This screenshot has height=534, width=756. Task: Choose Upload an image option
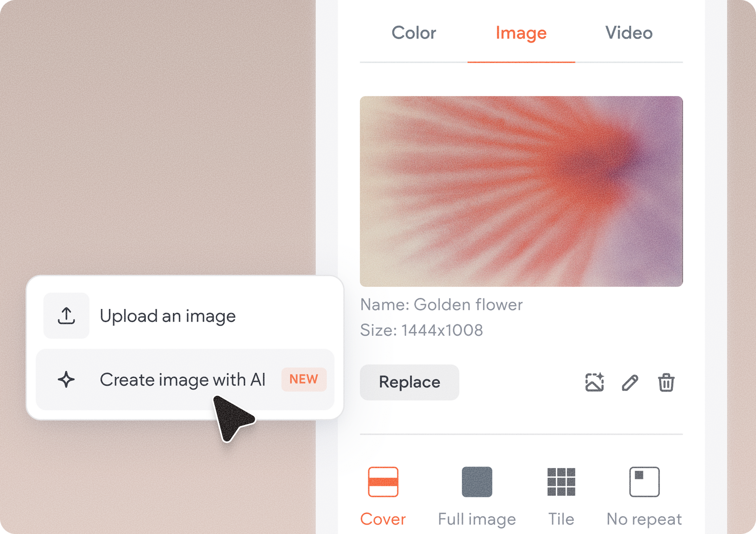185,316
